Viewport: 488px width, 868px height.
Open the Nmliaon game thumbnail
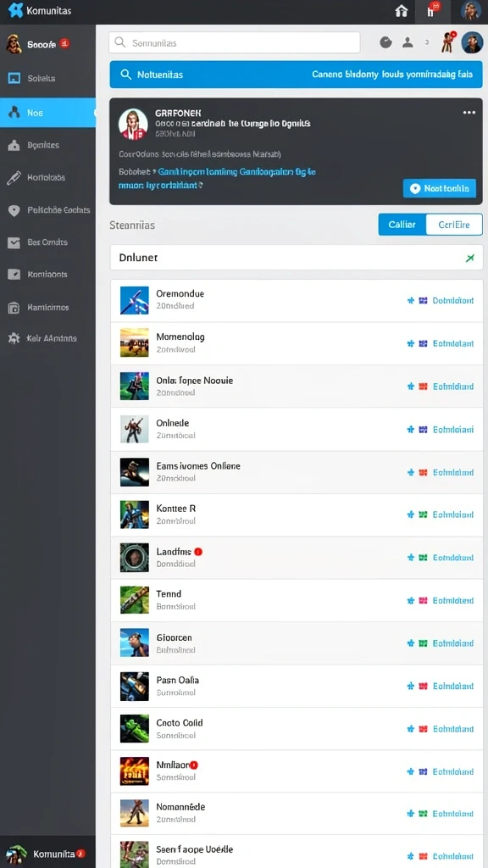135,771
